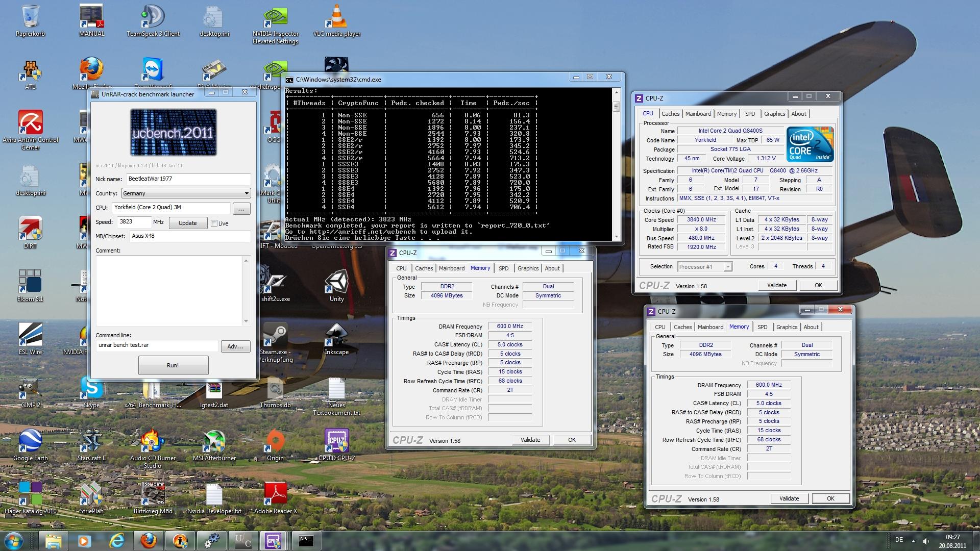Click Update button next to Speed
The width and height of the screenshot is (980, 551).
187,223
